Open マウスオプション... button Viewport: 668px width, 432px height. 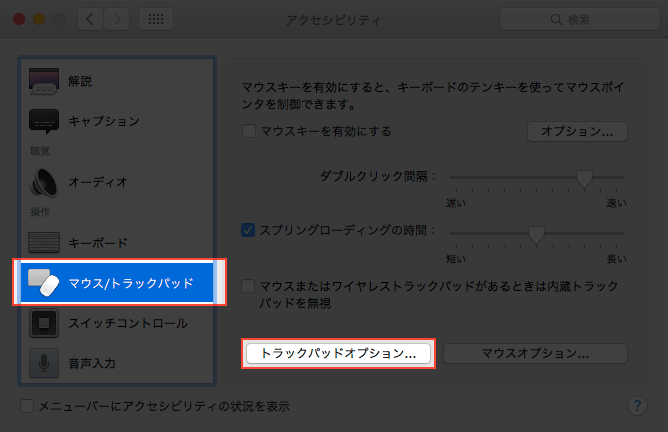coord(535,353)
